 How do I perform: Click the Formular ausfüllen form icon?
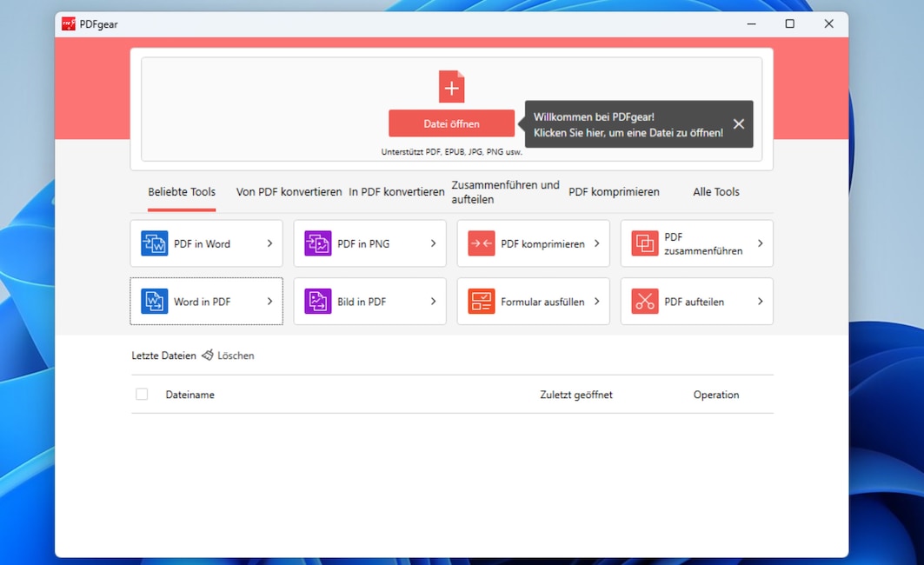coord(482,302)
